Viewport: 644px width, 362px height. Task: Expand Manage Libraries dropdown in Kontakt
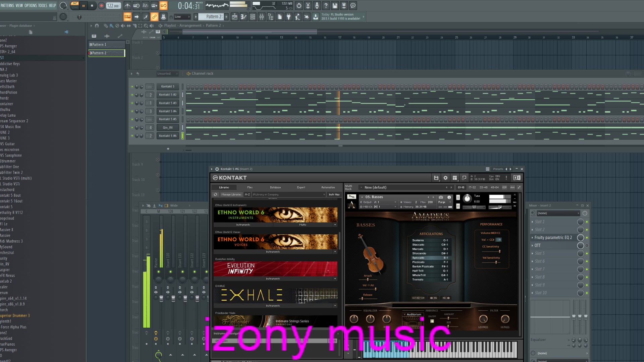click(231, 194)
